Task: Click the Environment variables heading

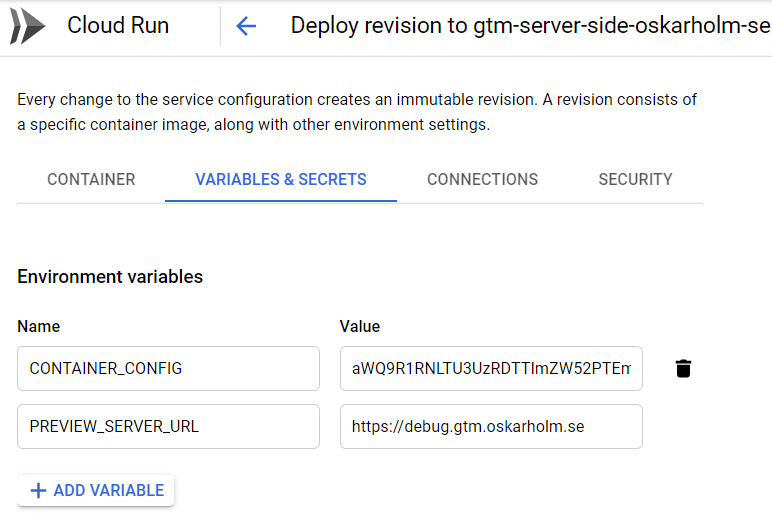Action: (110, 277)
